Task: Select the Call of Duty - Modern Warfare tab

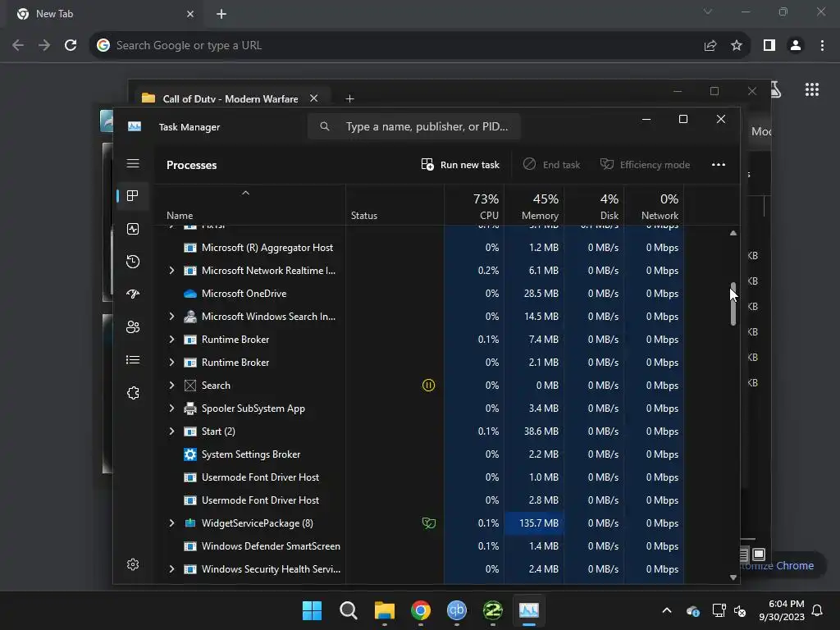Action: 231,98
